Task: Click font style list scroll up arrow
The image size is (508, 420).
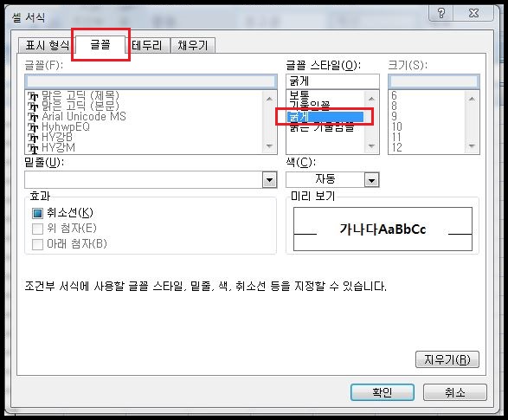Action: [x=371, y=99]
